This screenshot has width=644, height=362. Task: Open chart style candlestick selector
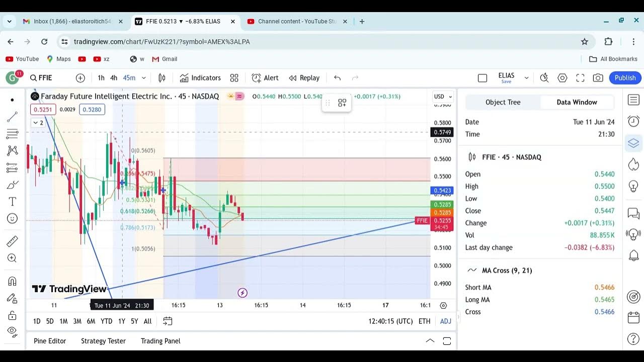[x=162, y=78]
